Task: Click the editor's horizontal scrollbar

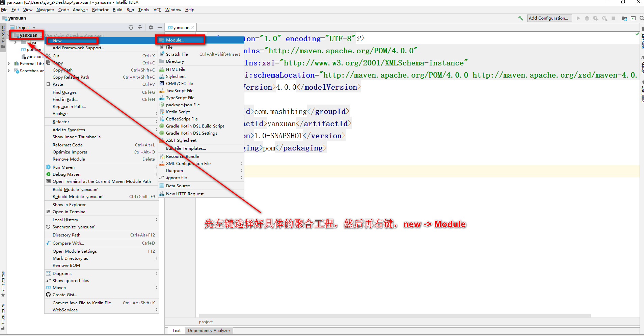Action: [x=371, y=316]
